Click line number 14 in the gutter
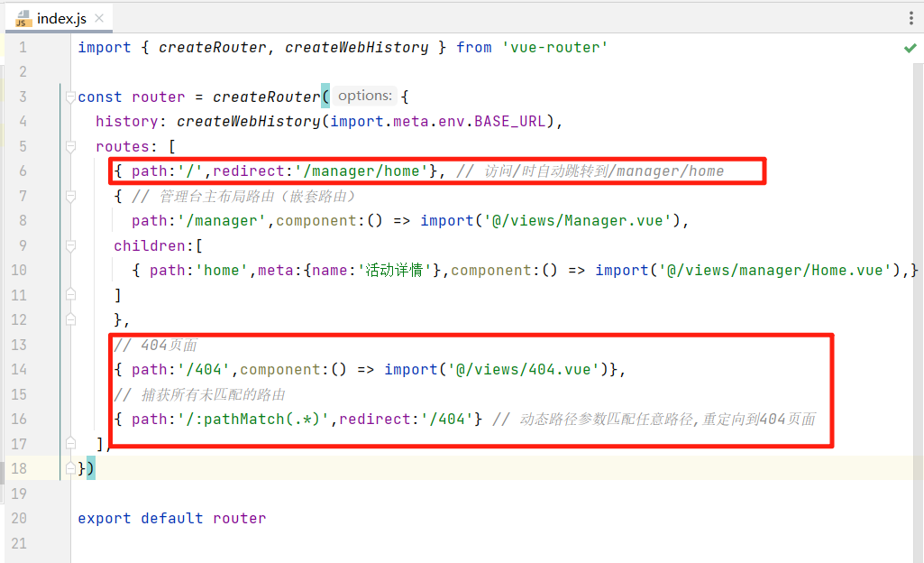Image resolution: width=924 pixels, height=563 pixels. (19, 369)
